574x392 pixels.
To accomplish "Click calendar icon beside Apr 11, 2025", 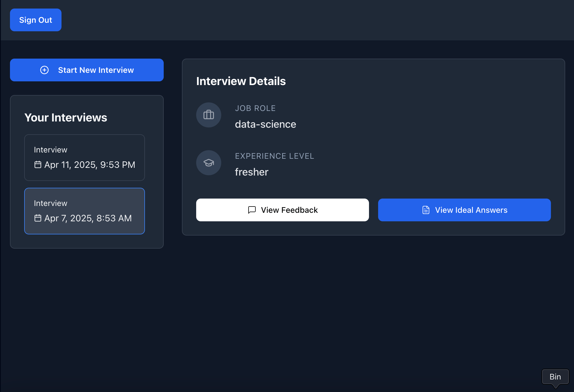I will point(38,165).
